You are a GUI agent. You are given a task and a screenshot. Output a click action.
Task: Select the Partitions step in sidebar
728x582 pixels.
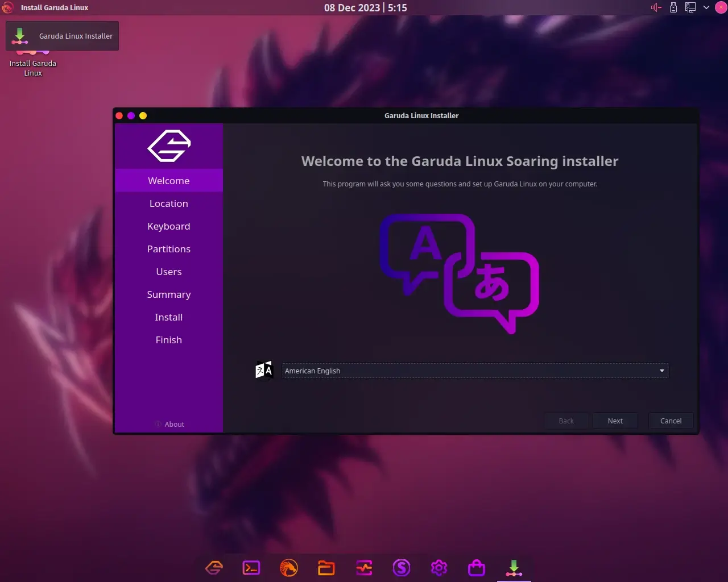coord(169,249)
